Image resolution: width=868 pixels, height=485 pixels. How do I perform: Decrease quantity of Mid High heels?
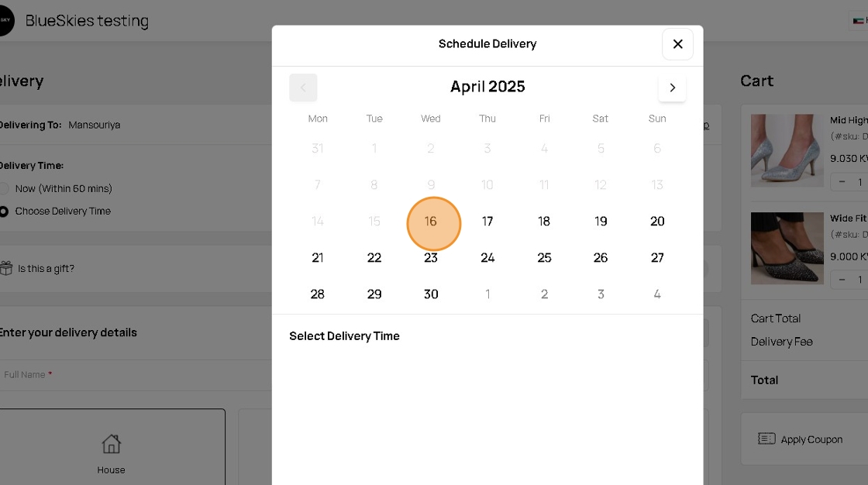pyautogui.click(x=842, y=182)
